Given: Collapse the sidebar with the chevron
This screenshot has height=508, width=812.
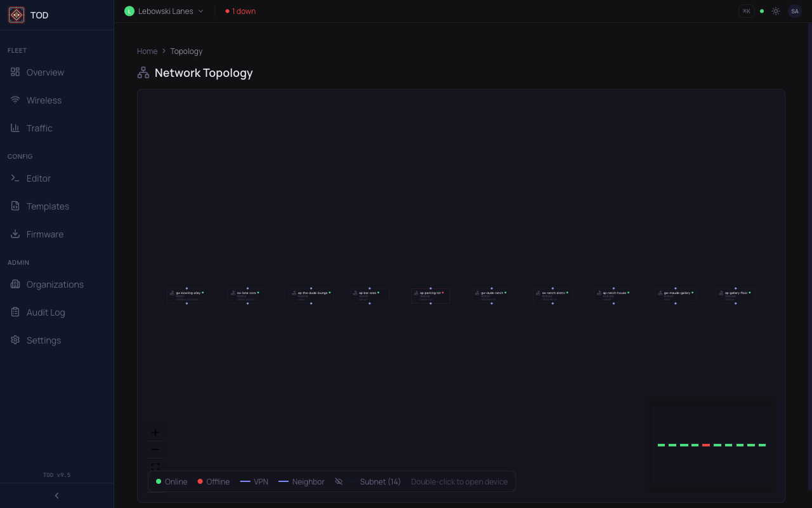Looking at the screenshot, I should pyautogui.click(x=57, y=496).
